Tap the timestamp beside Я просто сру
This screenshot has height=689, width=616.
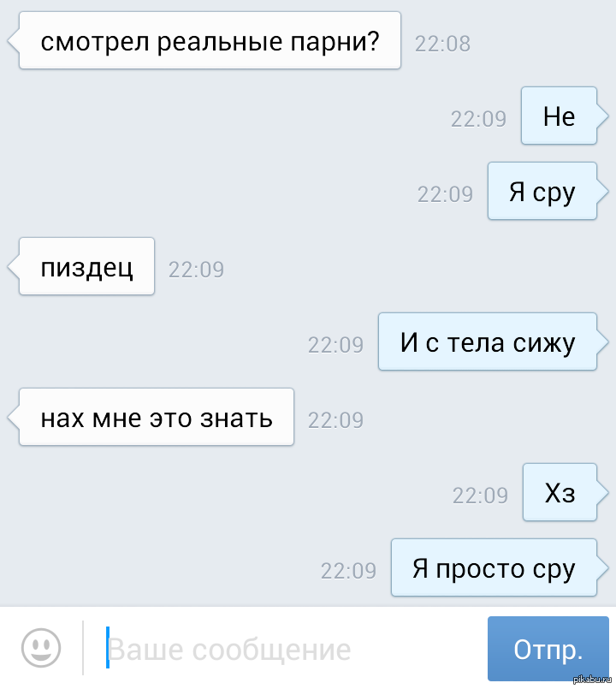pyautogui.click(x=348, y=571)
